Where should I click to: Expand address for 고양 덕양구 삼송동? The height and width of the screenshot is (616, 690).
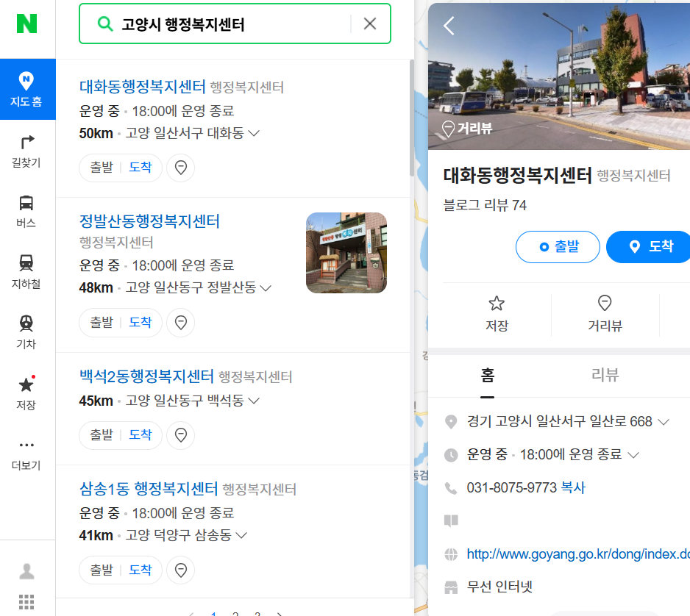[241, 535]
